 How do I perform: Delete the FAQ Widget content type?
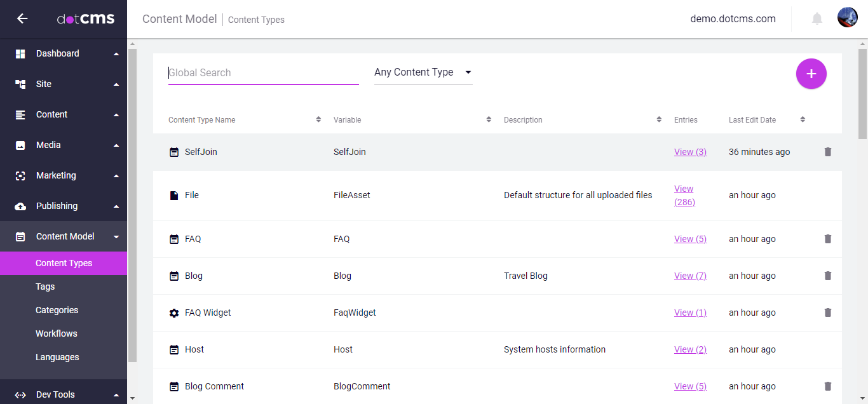(x=827, y=313)
